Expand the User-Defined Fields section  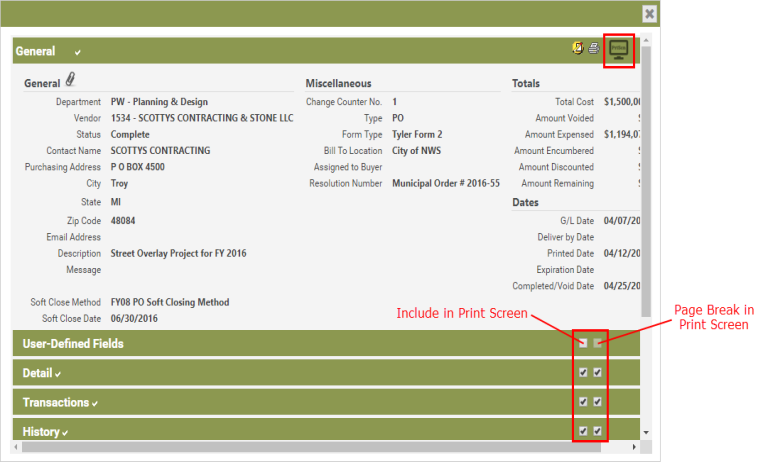[x=73, y=344]
